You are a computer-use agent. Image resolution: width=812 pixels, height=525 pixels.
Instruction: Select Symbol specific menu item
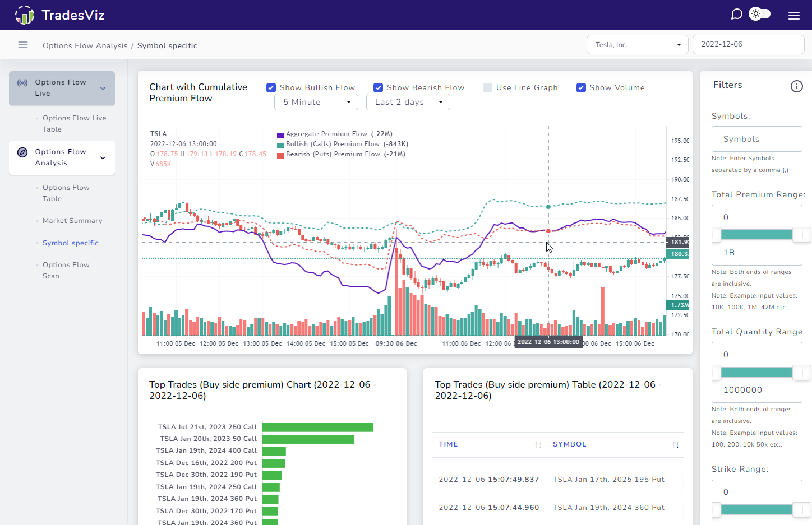click(x=71, y=243)
